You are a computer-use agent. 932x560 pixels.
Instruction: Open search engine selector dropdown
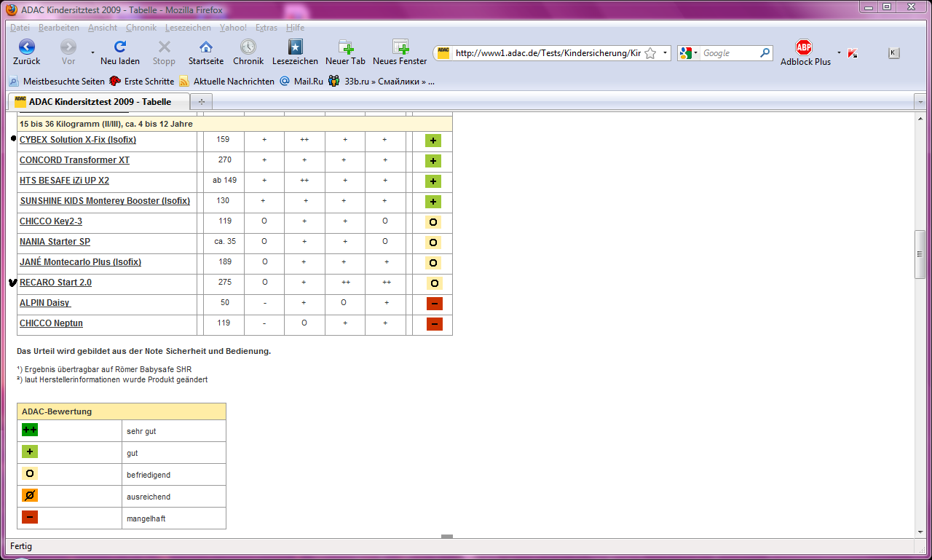[x=695, y=53]
